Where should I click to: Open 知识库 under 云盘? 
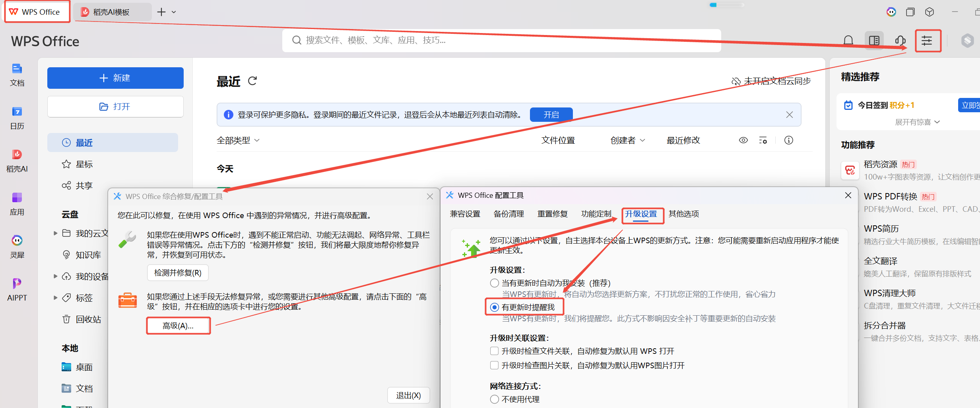82,255
